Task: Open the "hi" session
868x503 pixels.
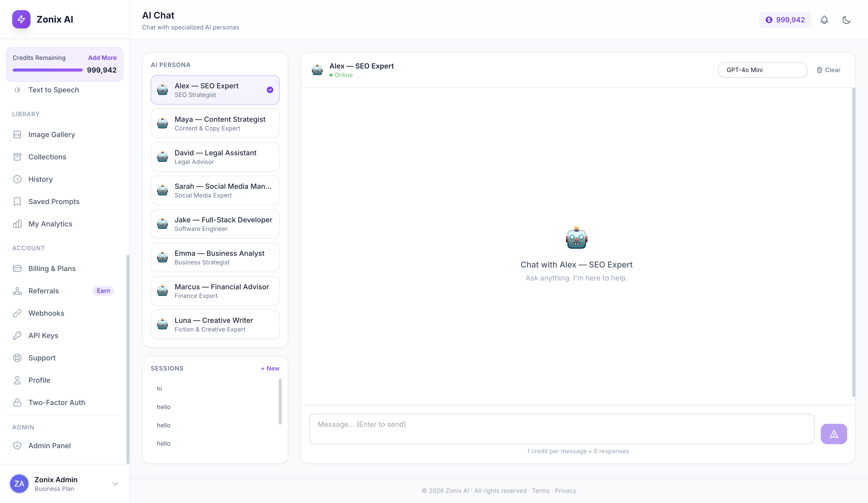Action: coord(215,389)
